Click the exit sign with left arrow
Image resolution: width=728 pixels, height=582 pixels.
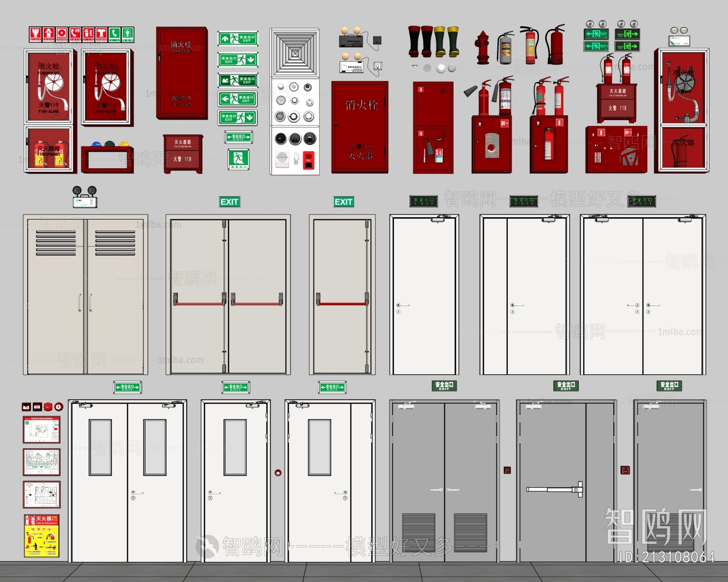(238, 99)
